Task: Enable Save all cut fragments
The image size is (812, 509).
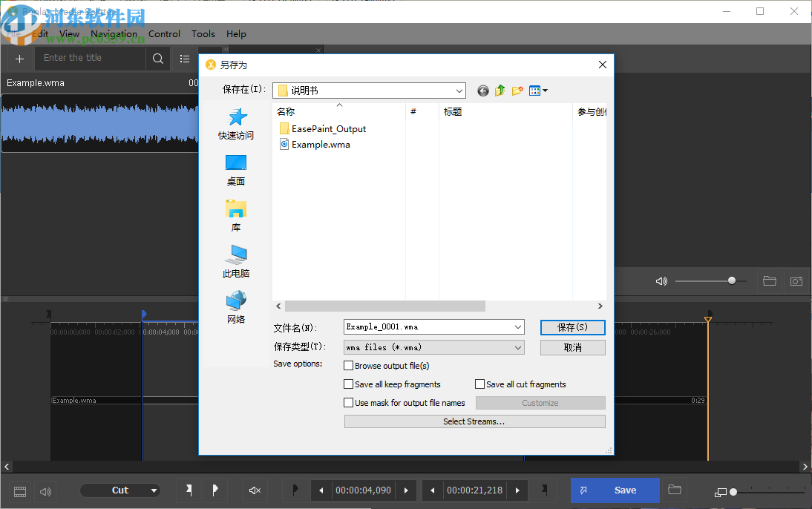Action: (x=479, y=384)
